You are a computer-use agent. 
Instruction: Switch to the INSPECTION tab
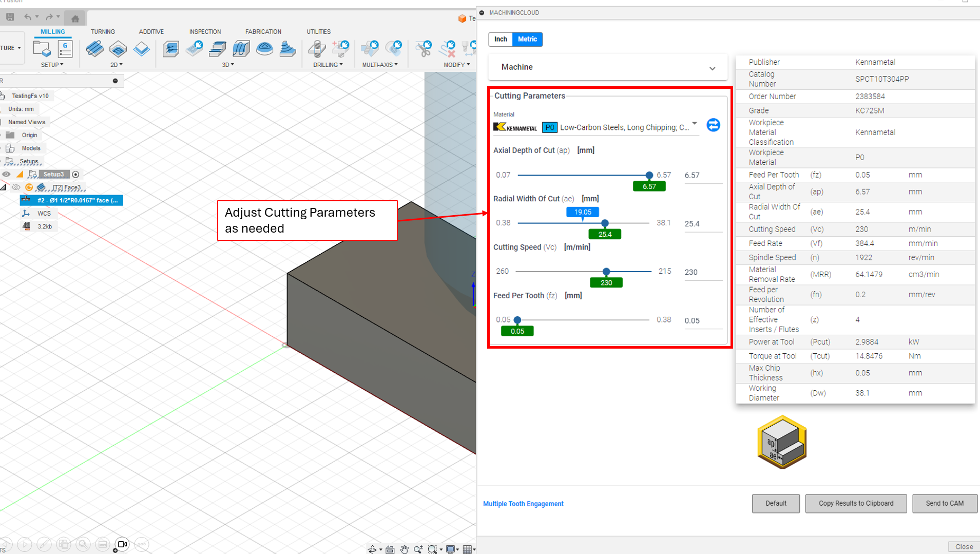click(x=205, y=32)
